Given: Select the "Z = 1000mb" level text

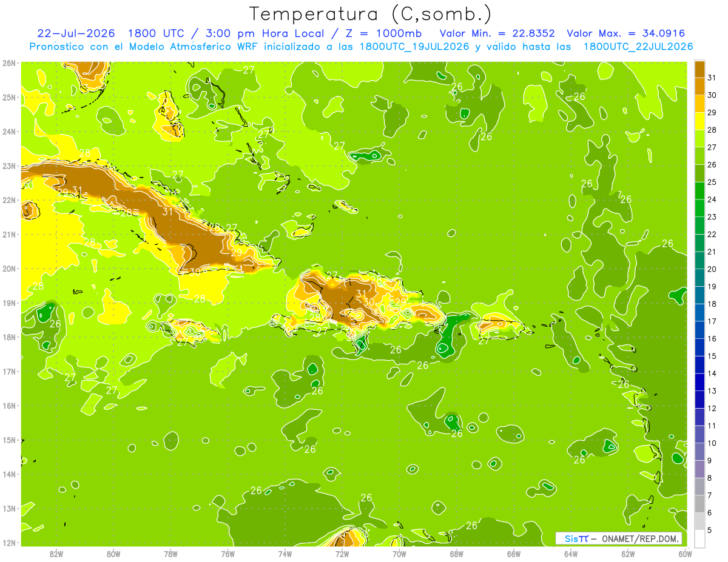Looking at the screenshot, I should 384,33.
